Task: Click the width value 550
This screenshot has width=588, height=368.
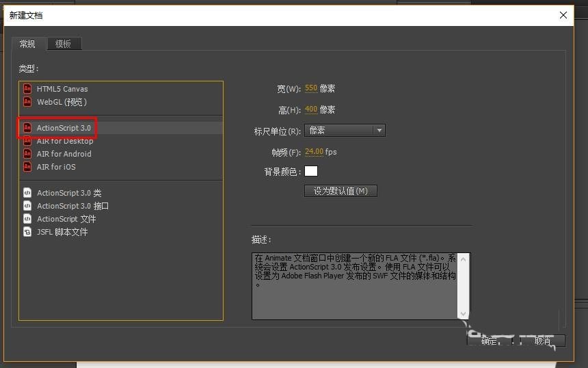Action: click(311, 88)
